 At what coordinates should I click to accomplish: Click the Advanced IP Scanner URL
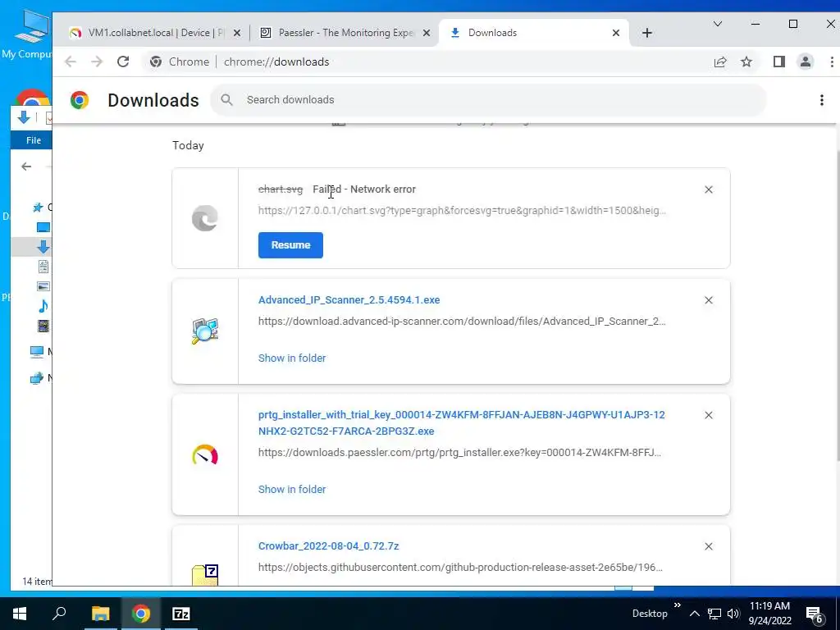(462, 322)
